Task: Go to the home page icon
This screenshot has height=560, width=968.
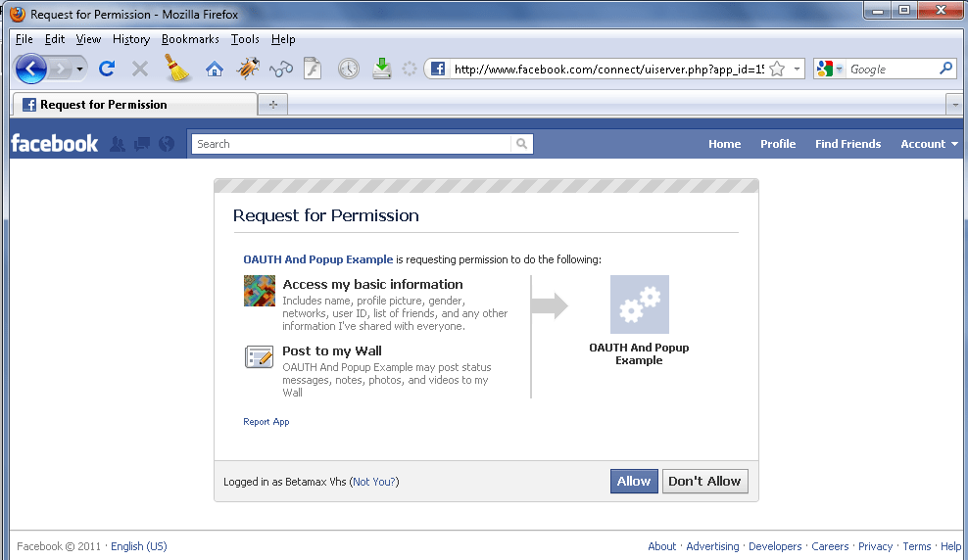Action: coord(215,69)
